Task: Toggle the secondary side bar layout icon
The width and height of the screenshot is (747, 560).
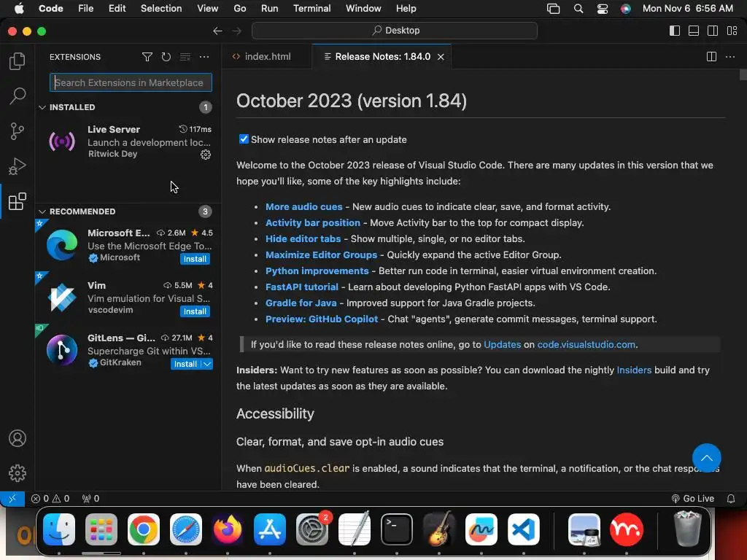Action: 713,31
